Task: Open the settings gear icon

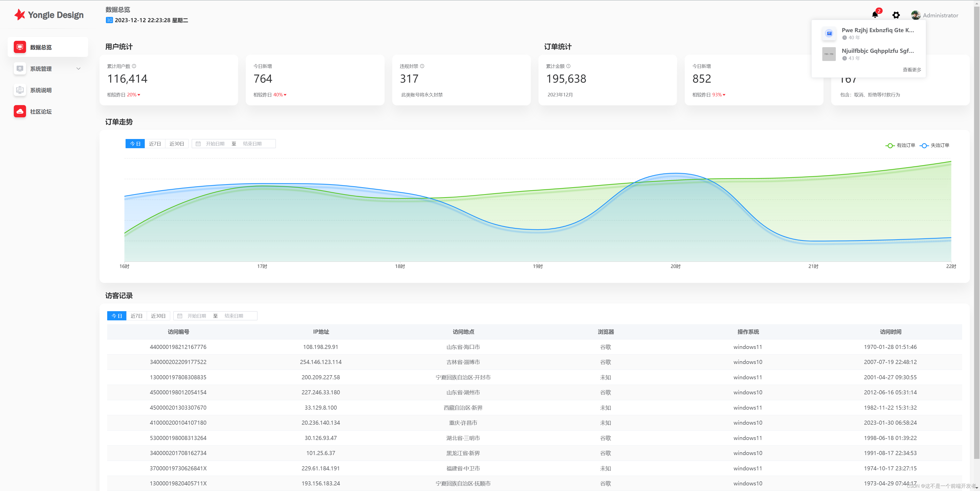Action: 896,15
